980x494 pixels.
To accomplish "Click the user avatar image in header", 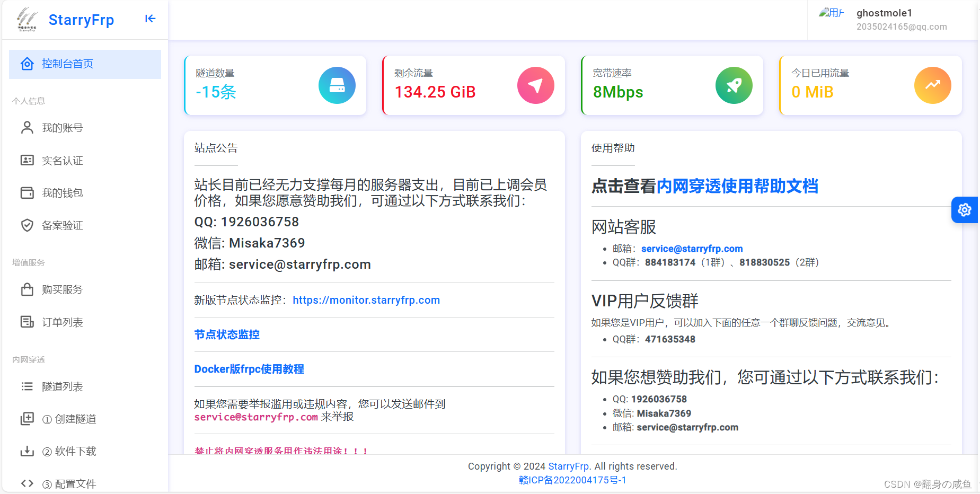I will click(x=831, y=13).
